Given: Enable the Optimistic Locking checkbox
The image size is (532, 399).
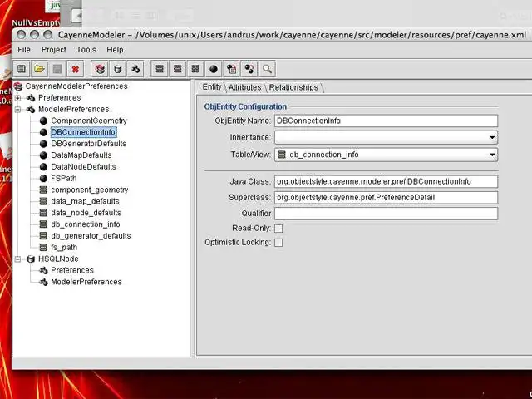Looking at the screenshot, I should pyautogui.click(x=278, y=243).
